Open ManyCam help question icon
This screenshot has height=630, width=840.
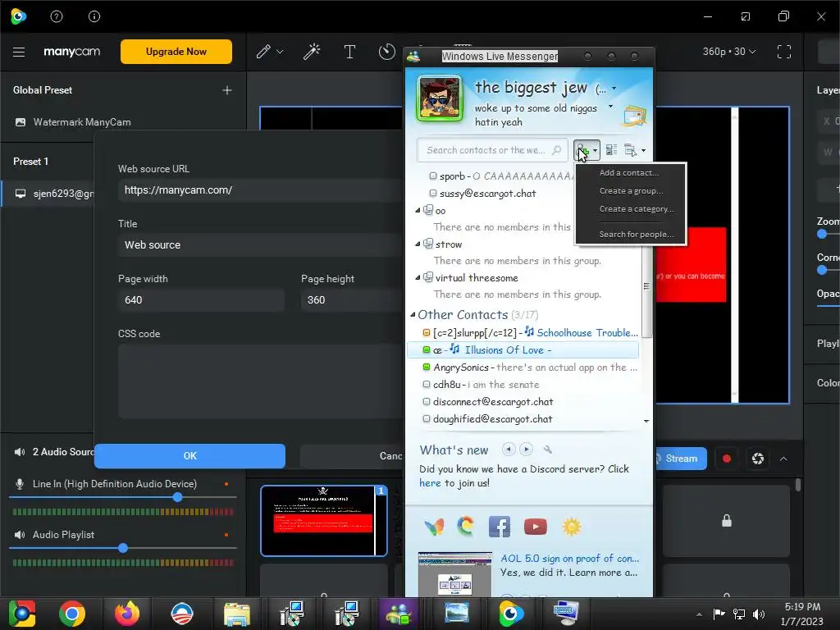point(57,16)
